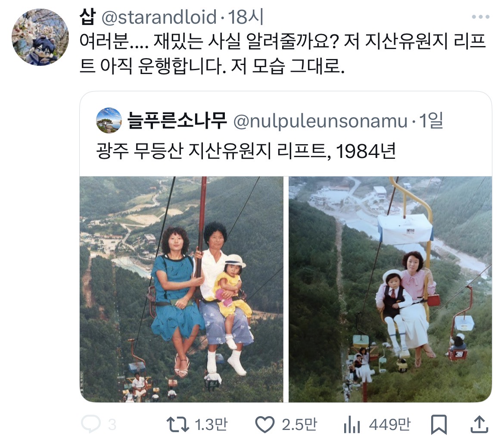
Task: View left photo of women on chairlift
Action: pos(182,289)
